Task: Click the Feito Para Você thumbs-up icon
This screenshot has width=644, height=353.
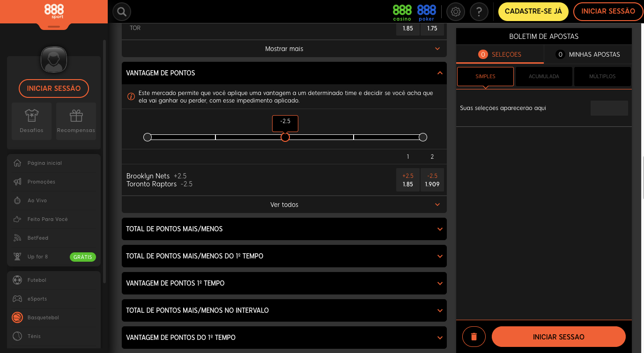Action: pyautogui.click(x=18, y=219)
